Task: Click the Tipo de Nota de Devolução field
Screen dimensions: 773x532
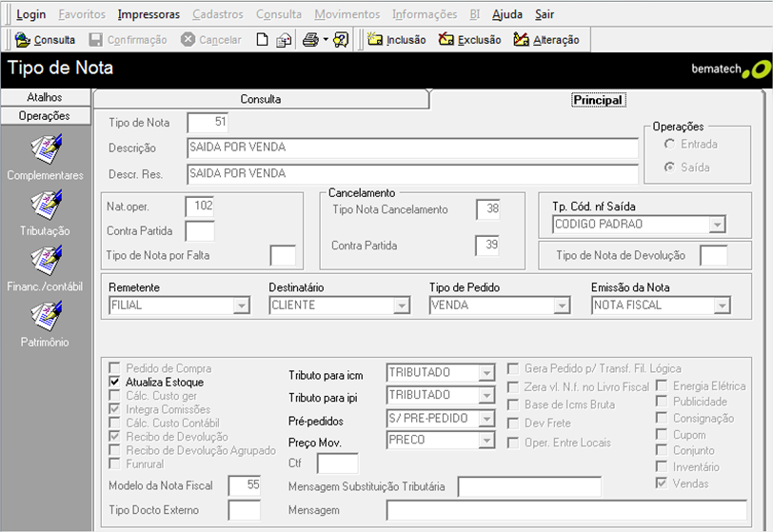Action: pyautogui.click(x=714, y=256)
